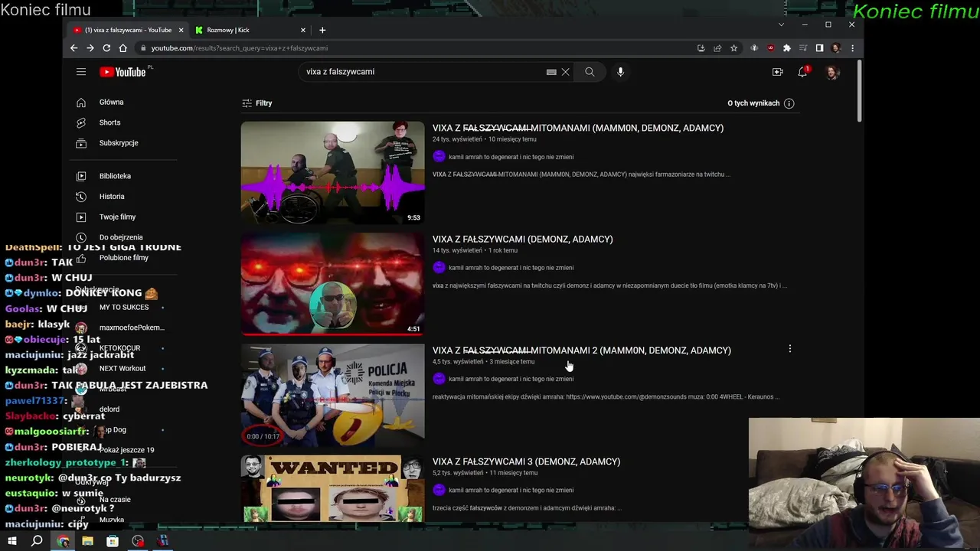Open Chrome extensions puzzle icon
980x551 pixels.
(x=786, y=48)
